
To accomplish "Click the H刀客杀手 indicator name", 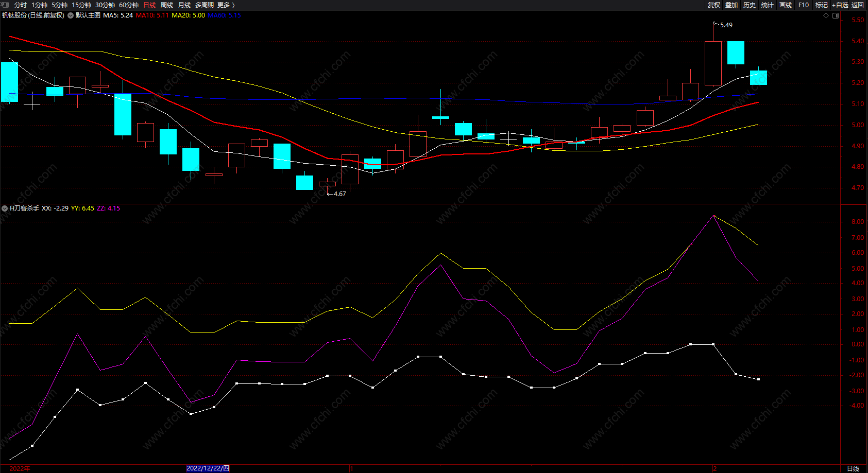I will pyautogui.click(x=24, y=208).
